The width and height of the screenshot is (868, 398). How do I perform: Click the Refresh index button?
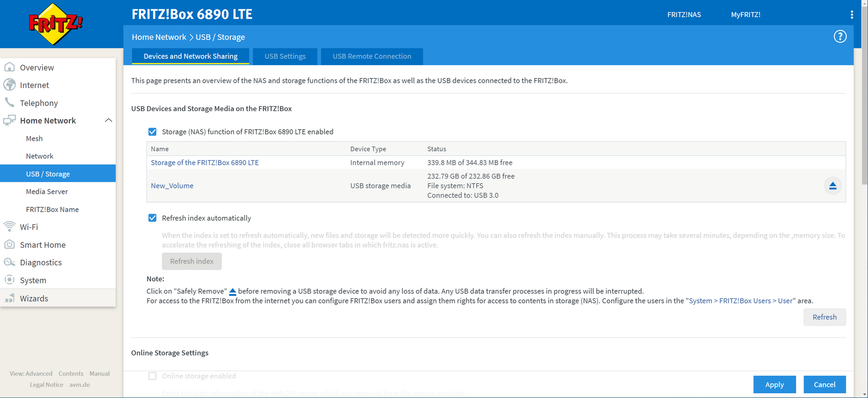point(192,261)
